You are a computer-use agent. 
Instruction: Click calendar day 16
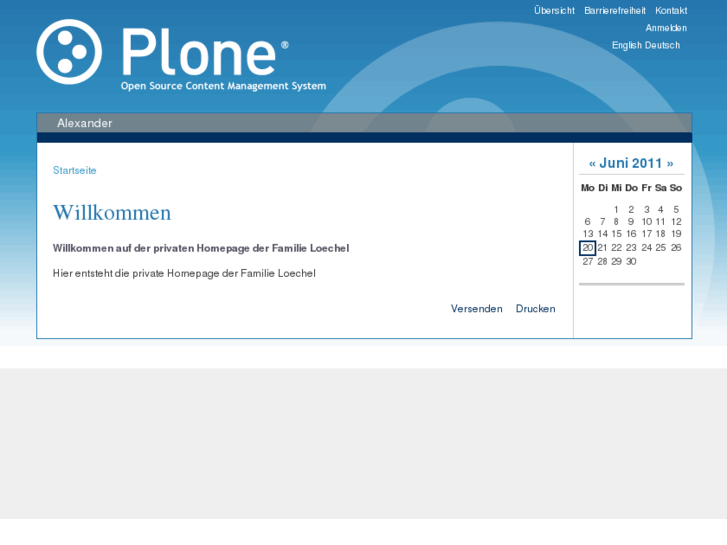point(631,234)
